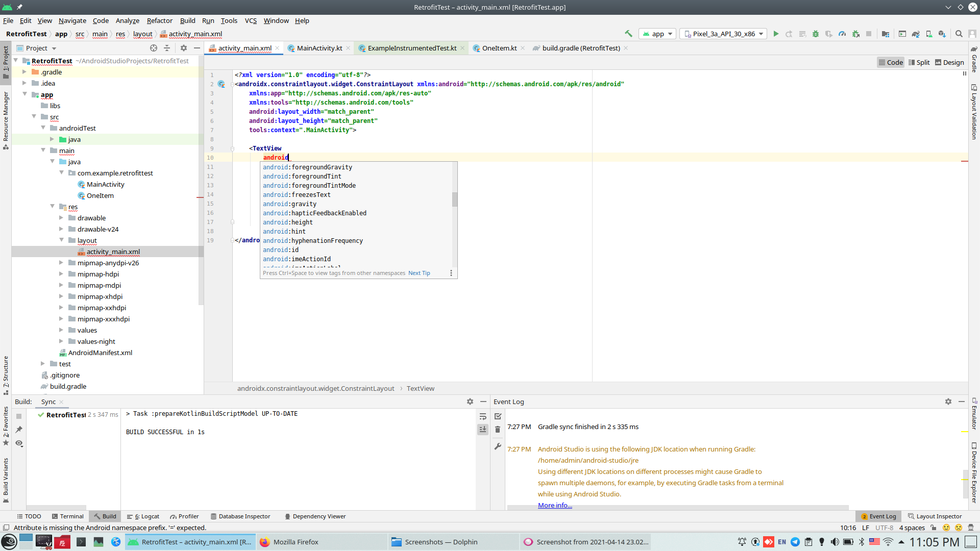This screenshot has width=980, height=551.
Task: Switch editor to Split view
Action: (919, 62)
